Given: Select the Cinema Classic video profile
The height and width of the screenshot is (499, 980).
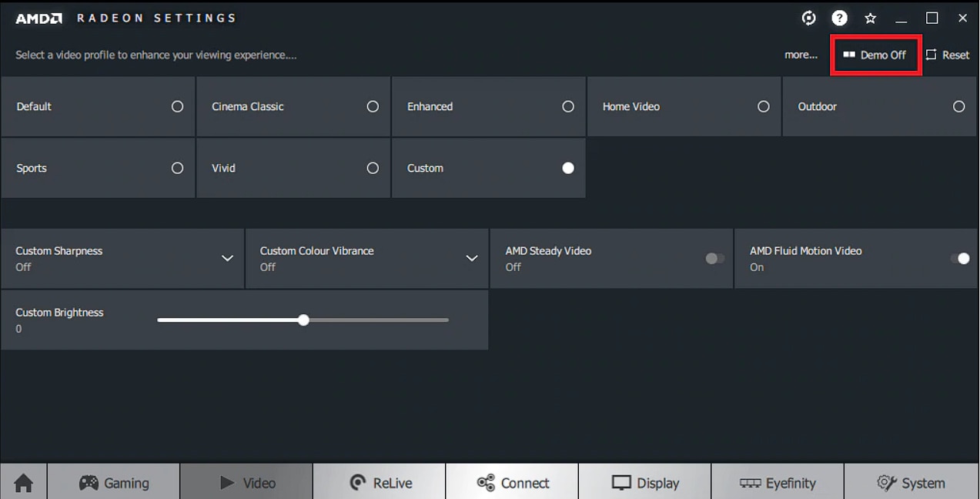Looking at the screenshot, I should (x=293, y=106).
